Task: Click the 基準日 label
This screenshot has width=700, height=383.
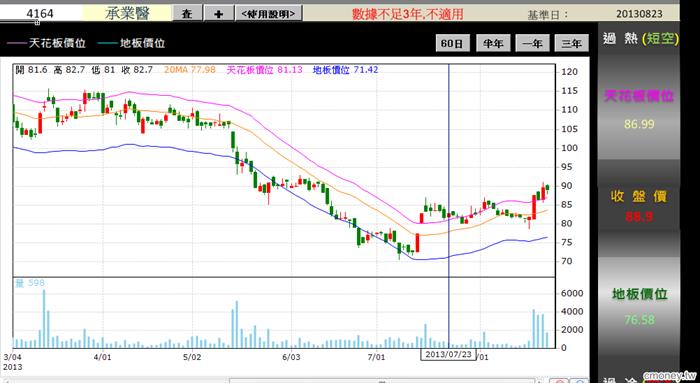Action: point(548,14)
